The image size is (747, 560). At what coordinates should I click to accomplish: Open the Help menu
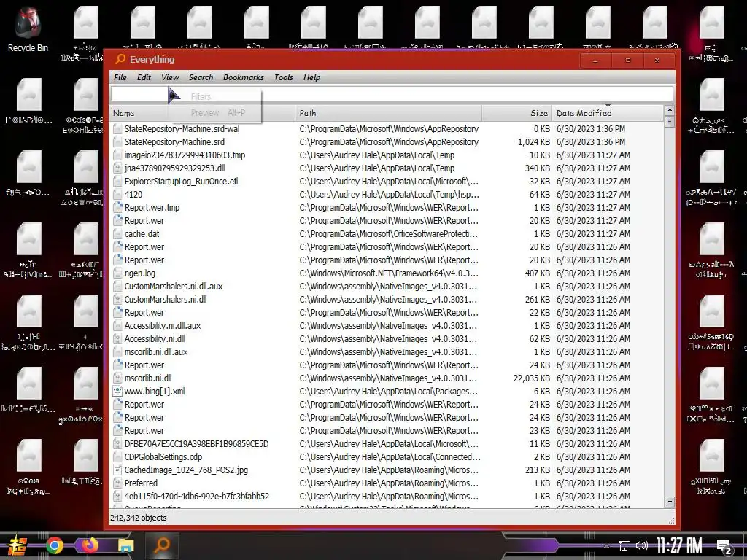tap(312, 77)
